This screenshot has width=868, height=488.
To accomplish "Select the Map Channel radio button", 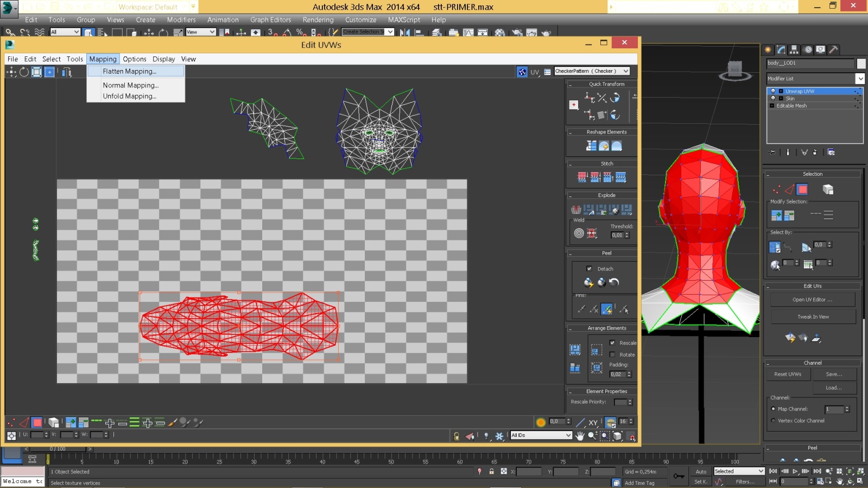I will click(773, 409).
